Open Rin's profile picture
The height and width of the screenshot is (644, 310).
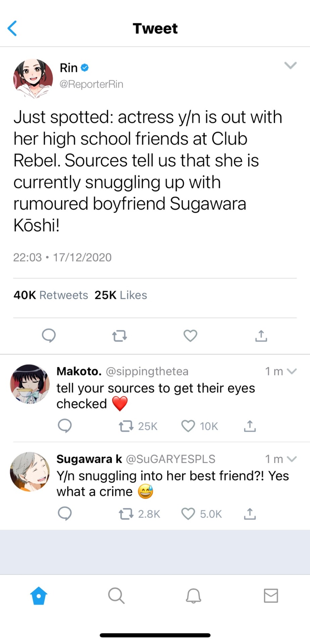[33, 79]
